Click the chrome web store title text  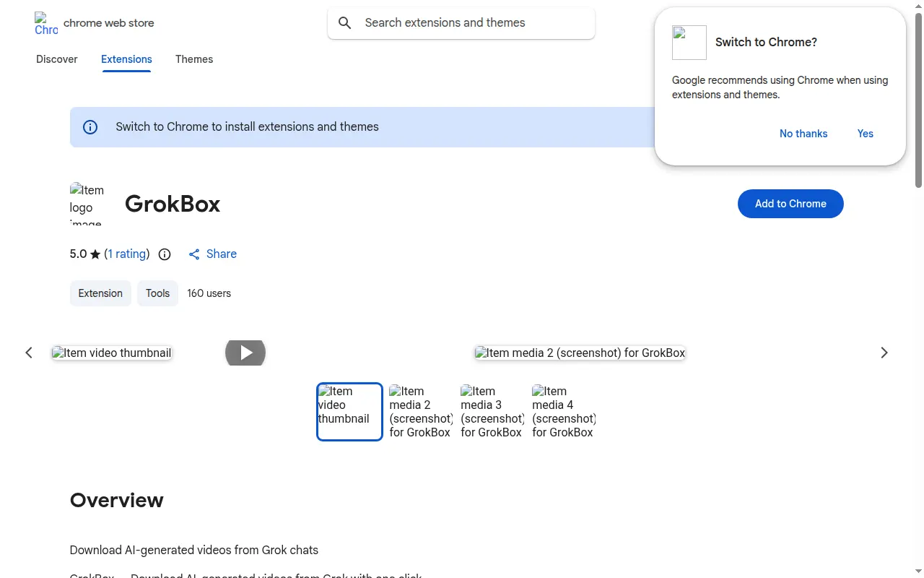coord(109,23)
